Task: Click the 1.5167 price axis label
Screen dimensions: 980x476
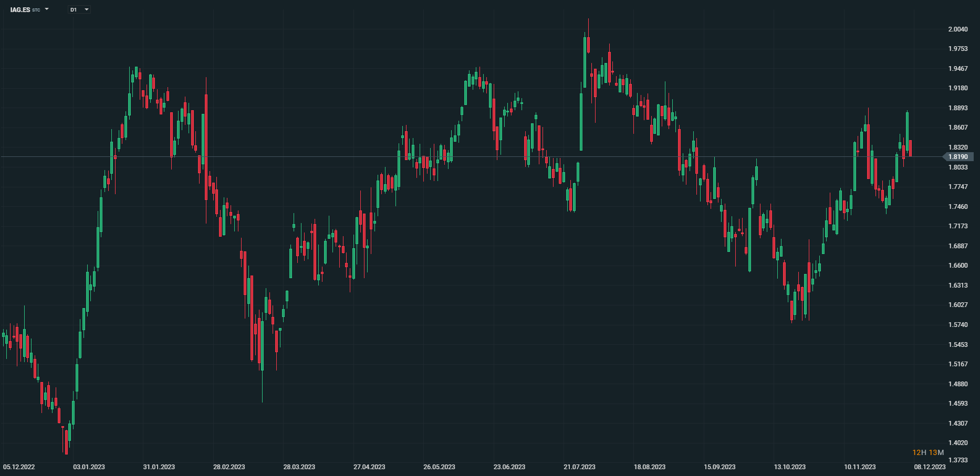Action: coord(958,364)
